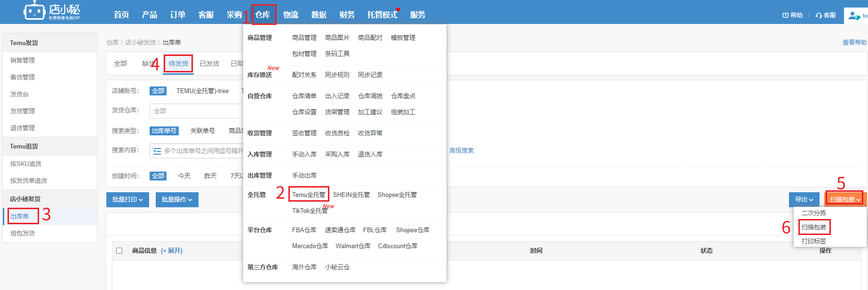Select 扫描包装 from the dropdown list

(x=814, y=227)
